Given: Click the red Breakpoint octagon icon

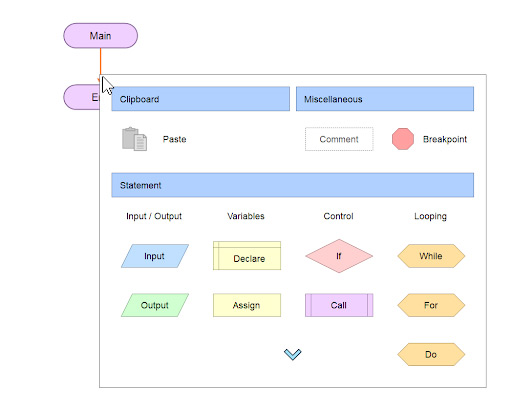Looking at the screenshot, I should coord(403,139).
